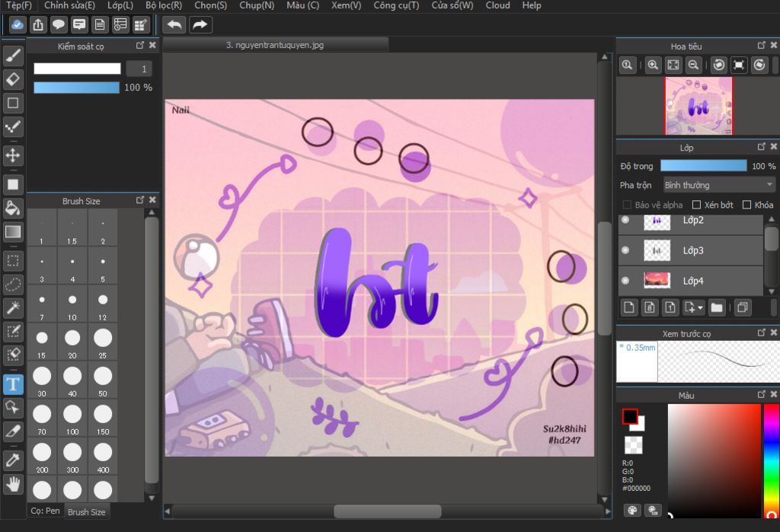Create a new layer with the blank page icon
Image resolution: width=780 pixels, height=532 pixels.
[628, 307]
